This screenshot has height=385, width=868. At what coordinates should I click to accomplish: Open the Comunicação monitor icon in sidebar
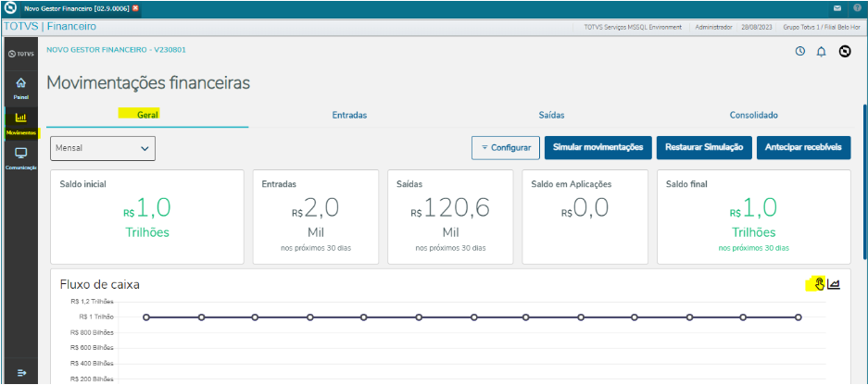[20, 153]
